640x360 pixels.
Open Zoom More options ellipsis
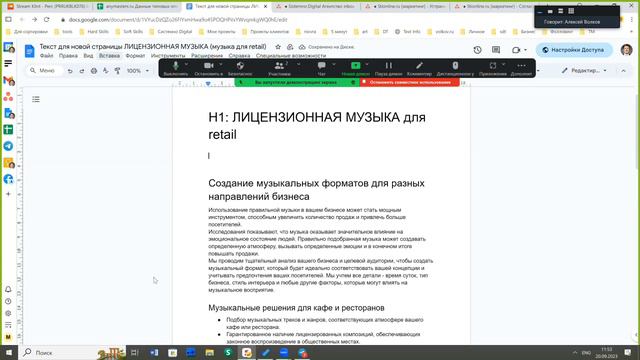pyautogui.click(x=521, y=68)
